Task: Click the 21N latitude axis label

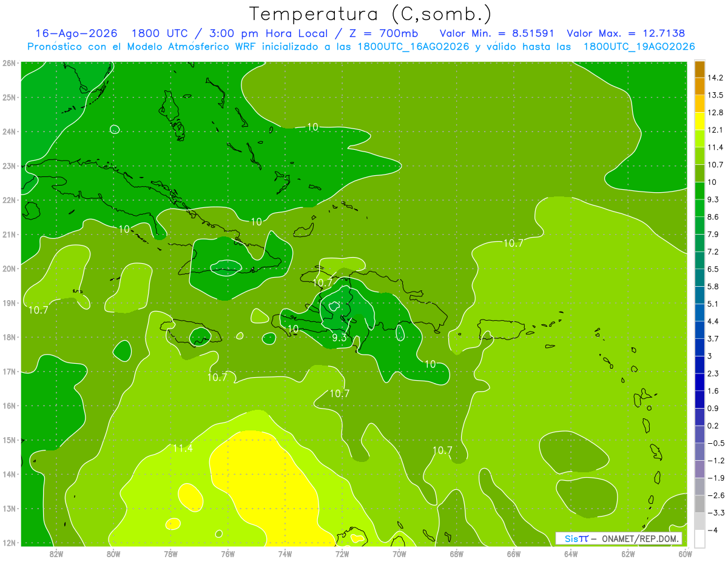Action: [x=9, y=235]
